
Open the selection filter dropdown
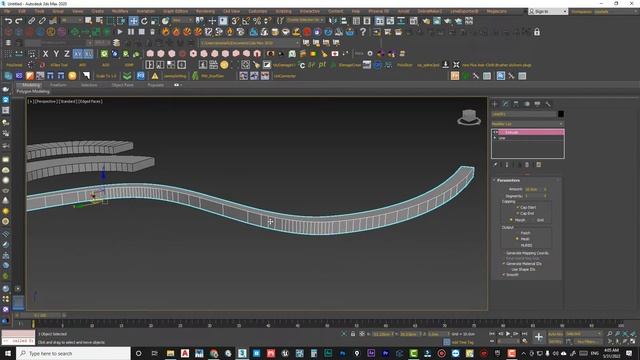71,20
